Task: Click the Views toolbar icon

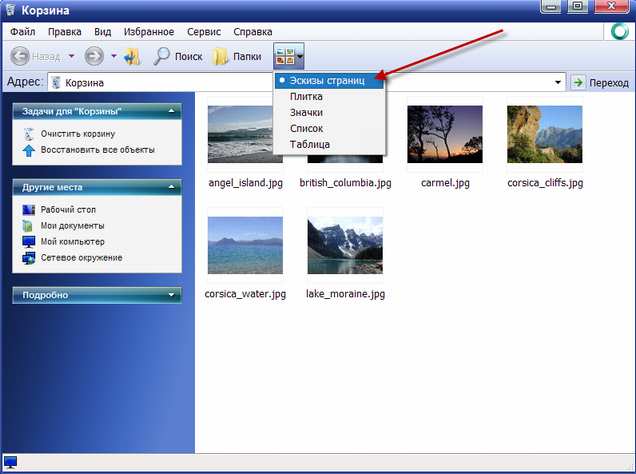Action: tap(284, 56)
